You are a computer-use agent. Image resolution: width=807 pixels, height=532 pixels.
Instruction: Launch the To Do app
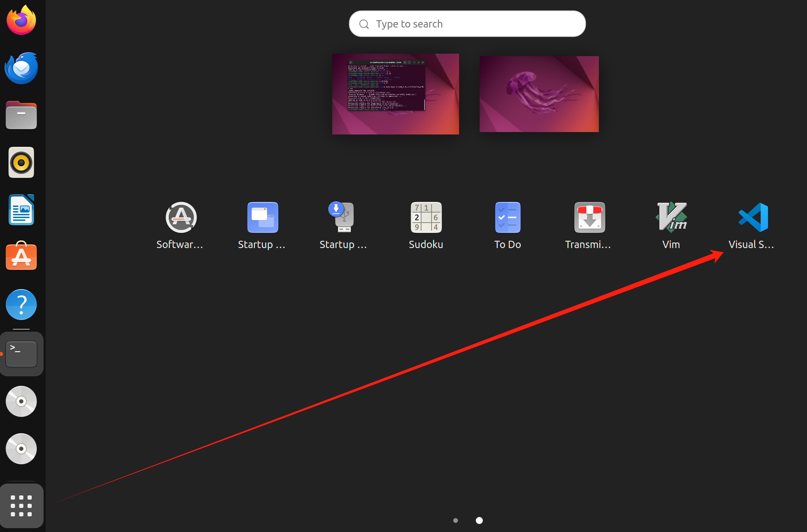508,218
